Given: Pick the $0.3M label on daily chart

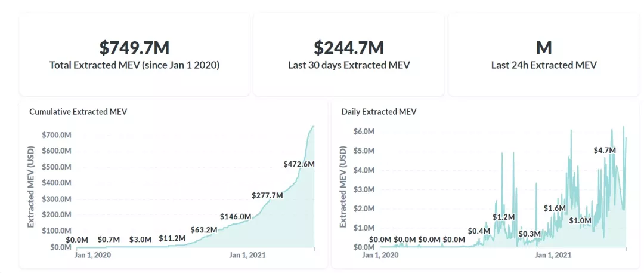Looking at the screenshot, I should (x=529, y=234).
